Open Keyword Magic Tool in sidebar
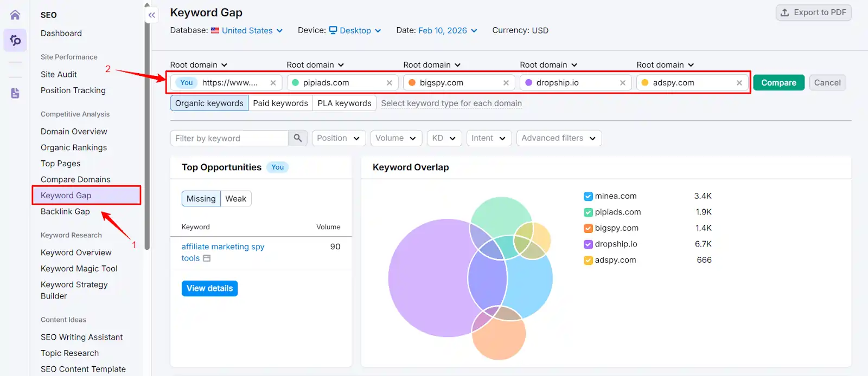The height and width of the screenshot is (376, 868). (79, 269)
